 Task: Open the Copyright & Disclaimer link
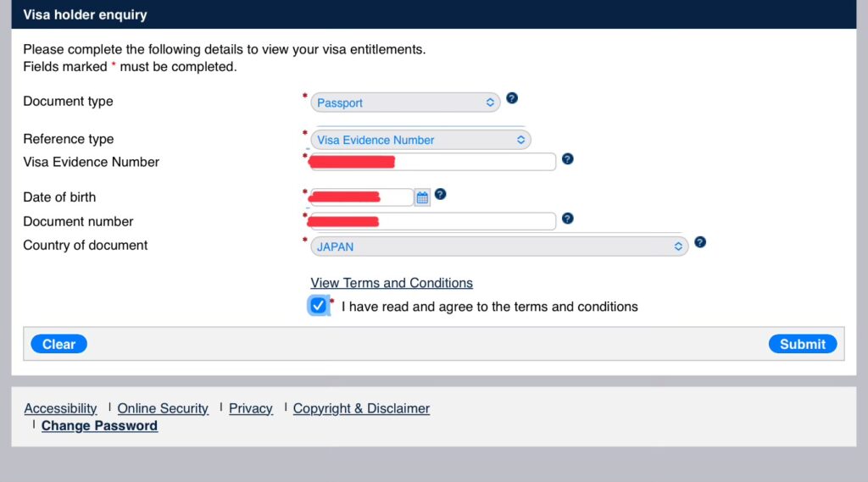click(x=361, y=408)
